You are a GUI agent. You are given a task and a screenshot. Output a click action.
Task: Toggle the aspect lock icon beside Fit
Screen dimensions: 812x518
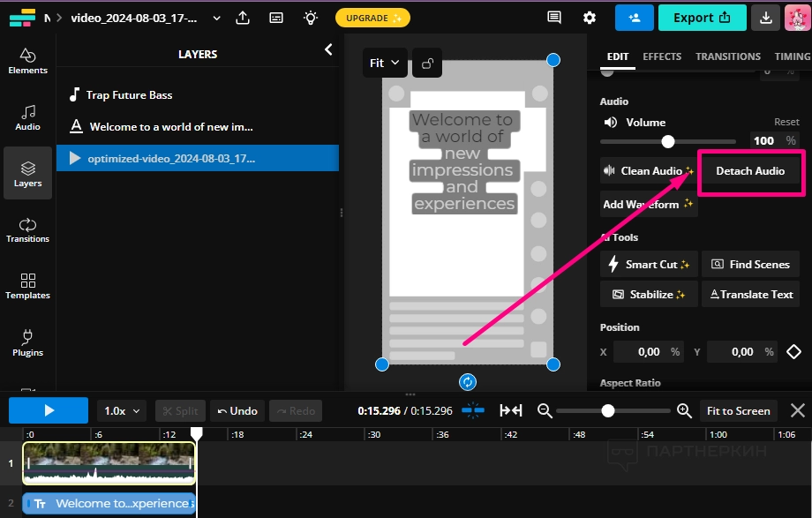(427, 63)
